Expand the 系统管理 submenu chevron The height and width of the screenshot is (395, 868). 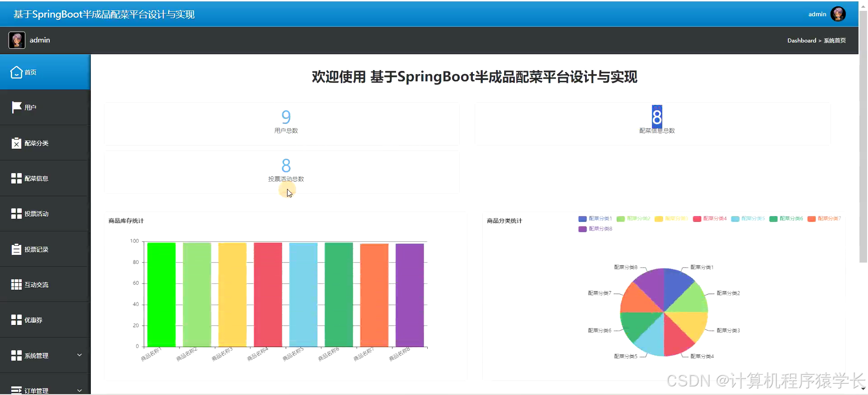pos(80,355)
